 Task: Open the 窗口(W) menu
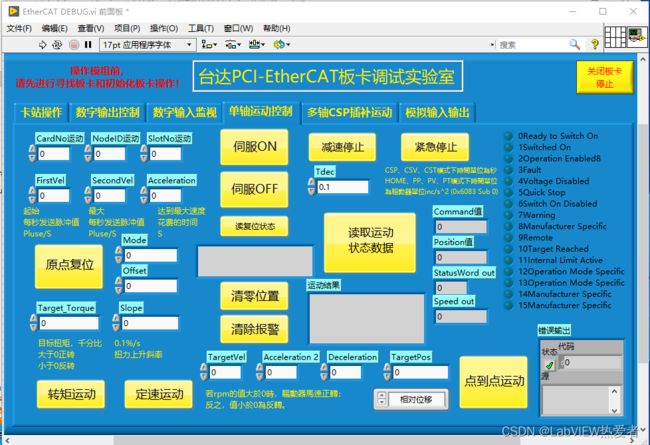238,28
